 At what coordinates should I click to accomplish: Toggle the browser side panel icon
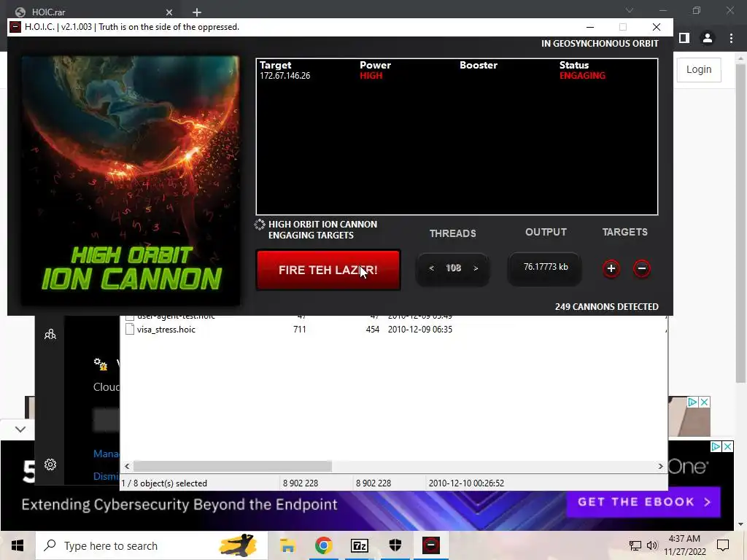(684, 38)
